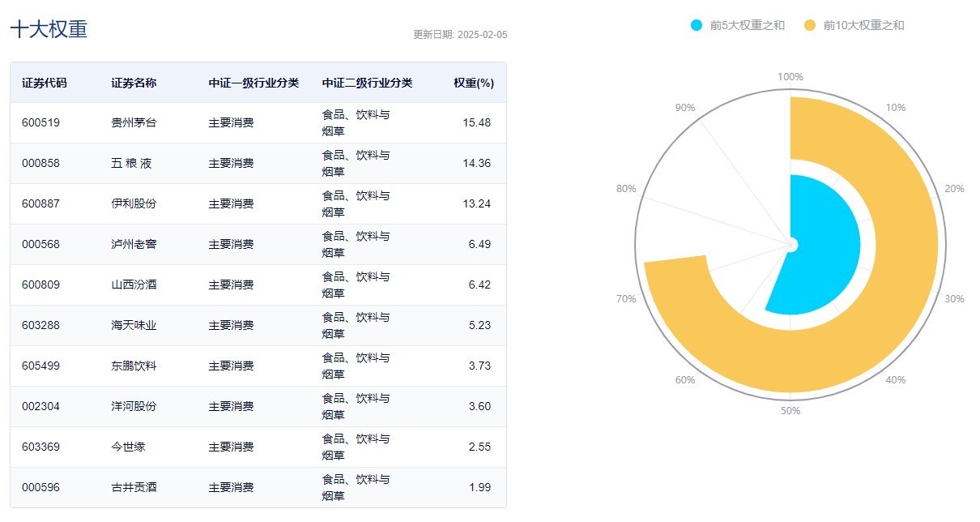Screen dimensions: 980x522
Task: Select the 东鹏饮料 name cell
Action: click(134, 366)
